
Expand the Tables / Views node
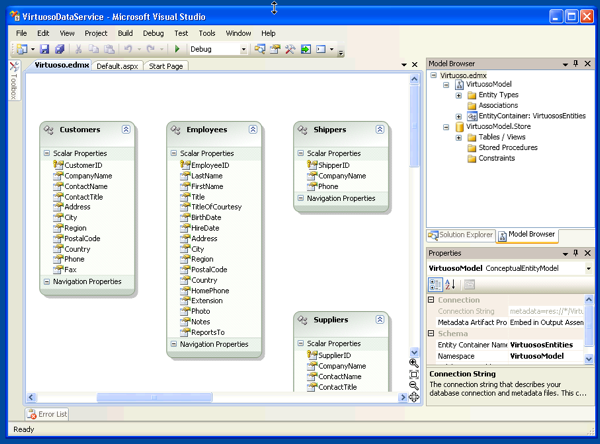coord(458,137)
